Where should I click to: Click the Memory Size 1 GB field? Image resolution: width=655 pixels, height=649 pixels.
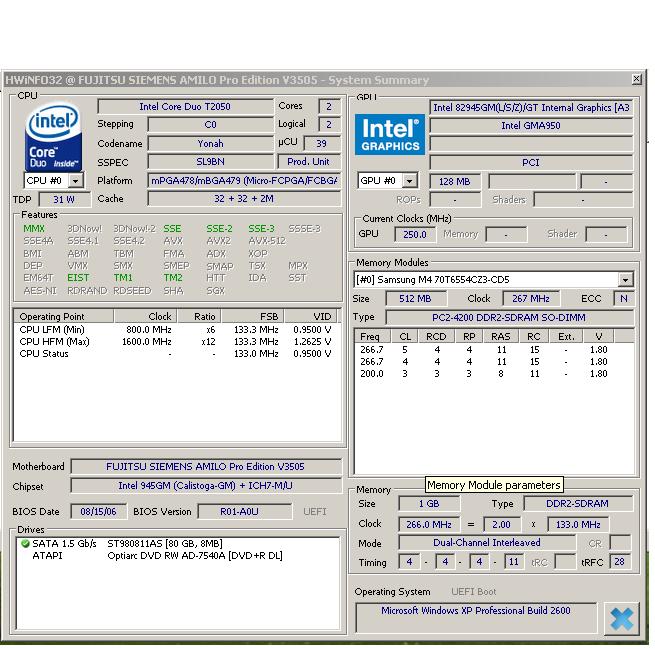point(429,504)
